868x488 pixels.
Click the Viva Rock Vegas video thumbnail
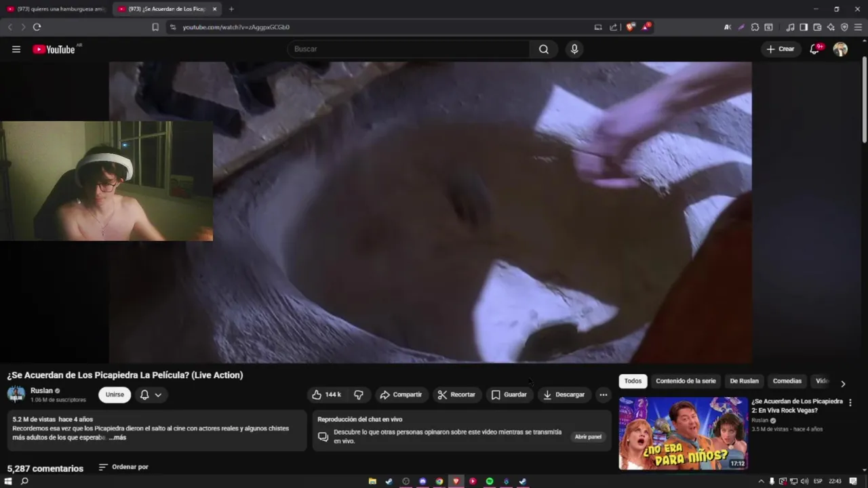tap(684, 433)
